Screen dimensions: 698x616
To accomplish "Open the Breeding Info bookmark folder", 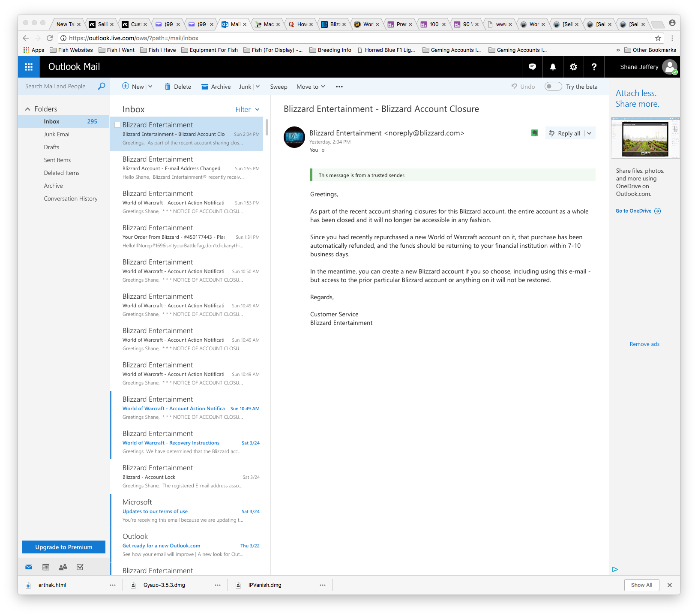I will 330,50.
